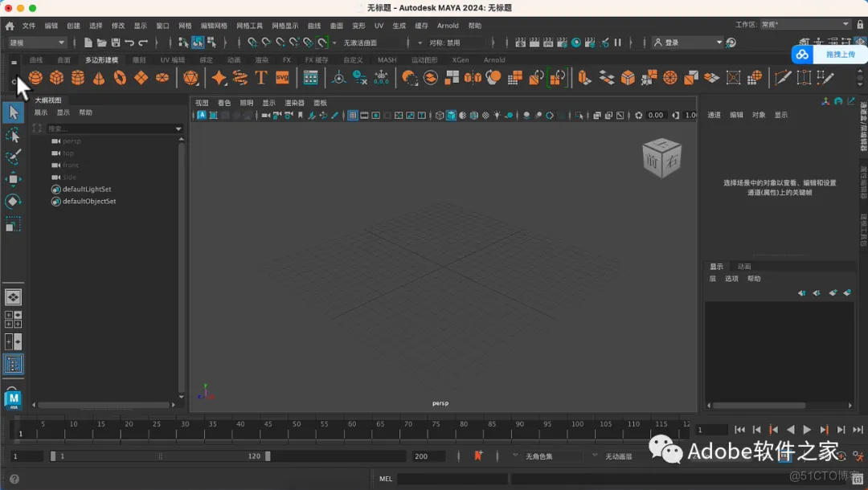Click the Undo icon in status line

tap(129, 43)
